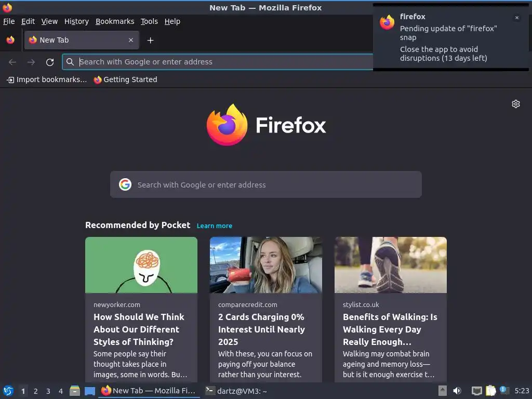Click the clock showing 5:23
The width and height of the screenshot is (532, 399).
coord(522,391)
